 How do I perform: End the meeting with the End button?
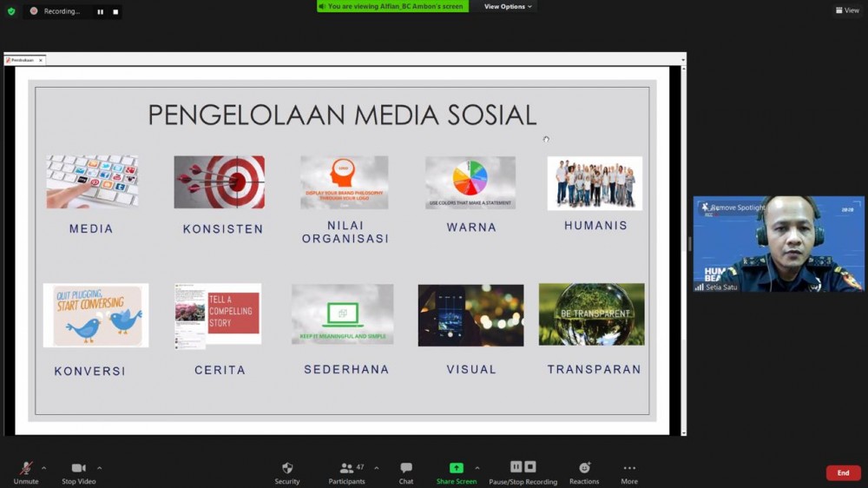pos(843,473)
